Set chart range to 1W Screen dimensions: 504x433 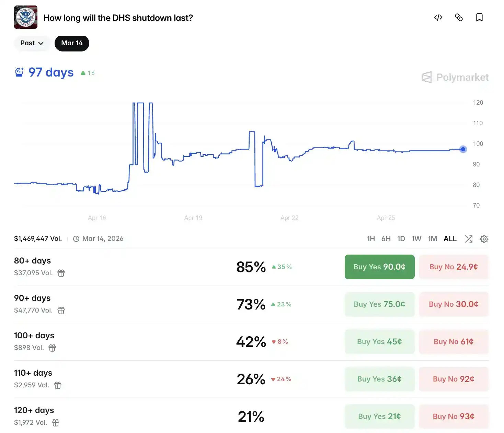coord(416,239)
